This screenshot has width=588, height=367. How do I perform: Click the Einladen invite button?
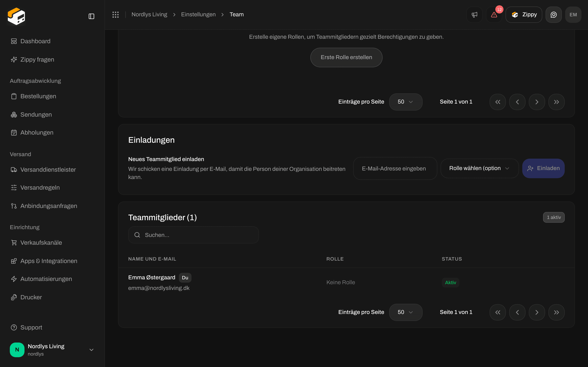tap(543, 168)
